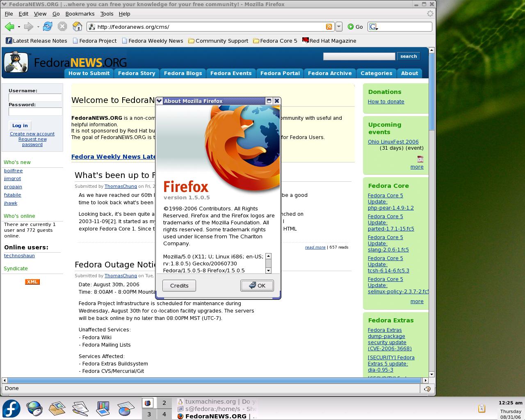Open the Categories tab
The width and height of the screenshot is (525, 420).
(x=377, y=73)
